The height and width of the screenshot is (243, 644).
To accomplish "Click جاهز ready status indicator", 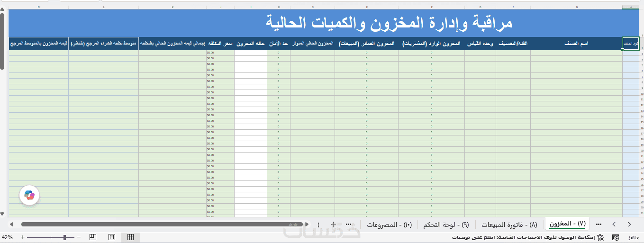I will [x=634, y=237].
